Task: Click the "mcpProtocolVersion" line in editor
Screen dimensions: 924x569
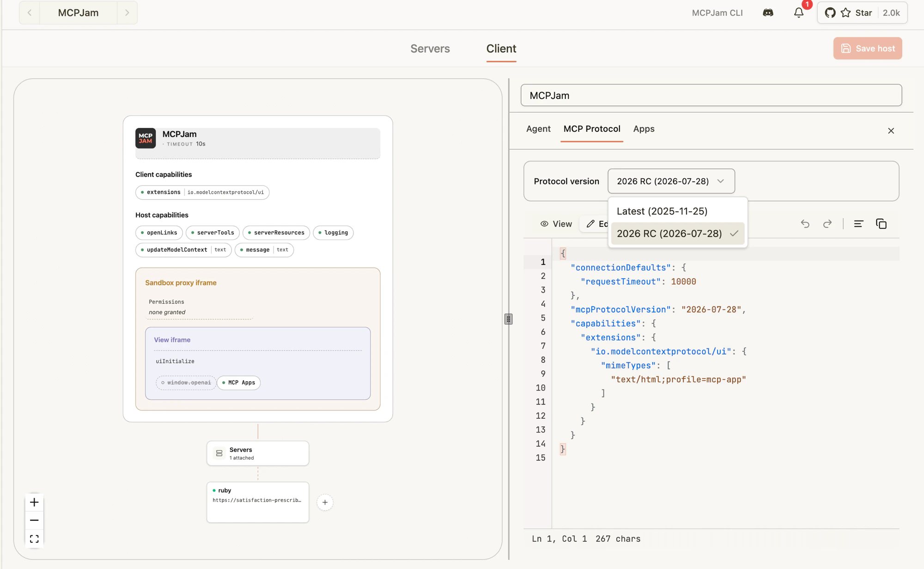Action: point(658,310)
